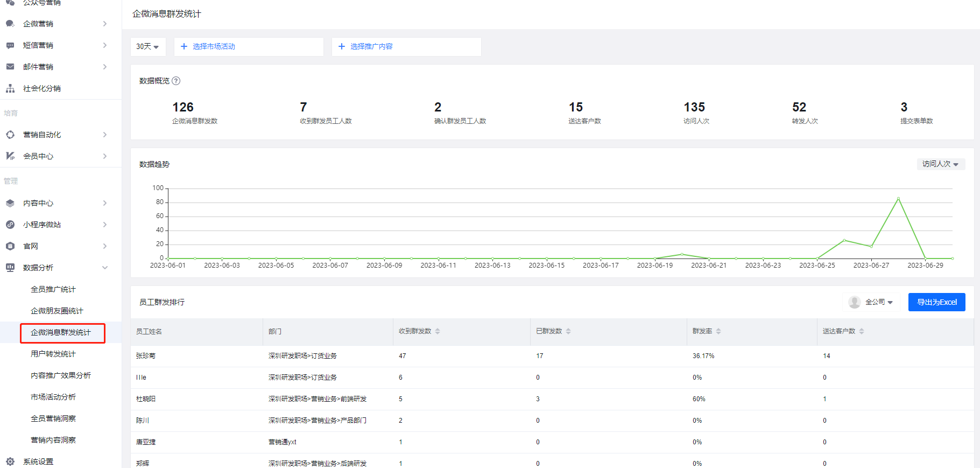This screenshot has height=468, width=980.
Task: Click 营销通yxt department cell
Action: coord(283,442)
